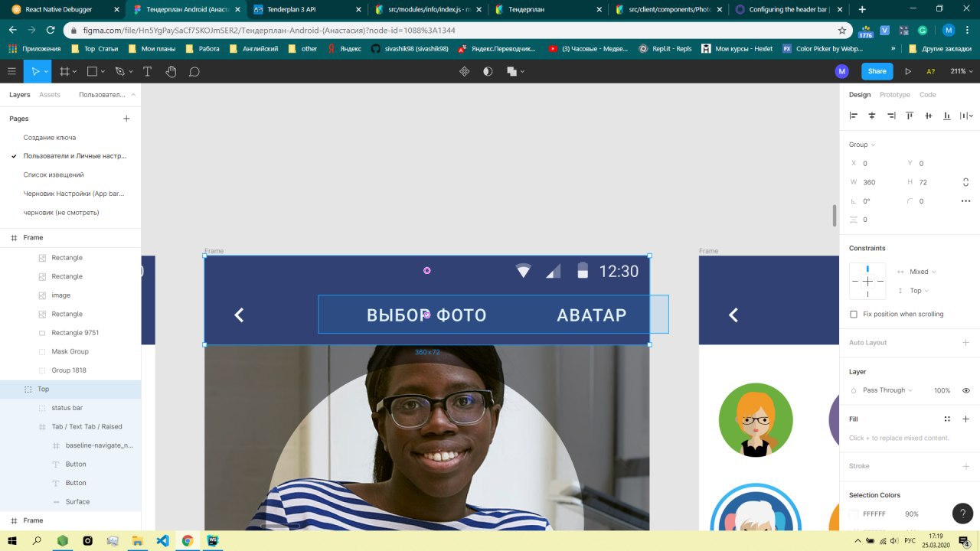
Task: Click the height field showing 72
Action: pyautogui.click(x=923, y=182)
